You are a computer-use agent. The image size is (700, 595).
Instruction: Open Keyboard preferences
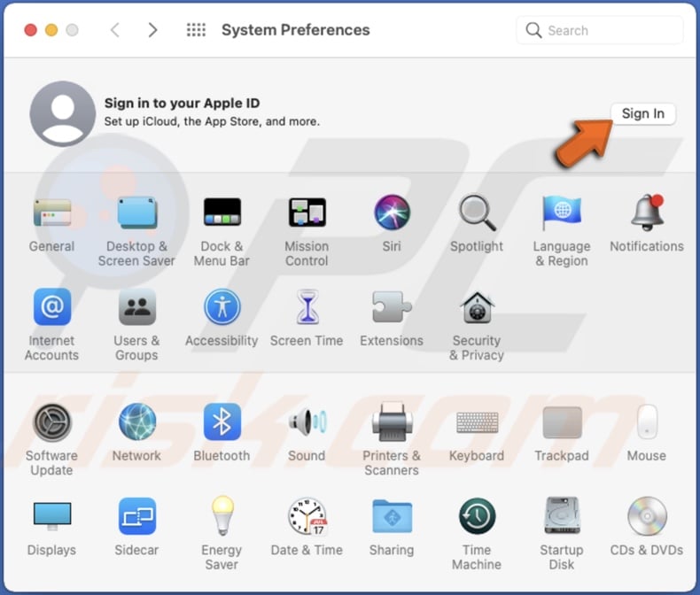click(x=477, y=422)
